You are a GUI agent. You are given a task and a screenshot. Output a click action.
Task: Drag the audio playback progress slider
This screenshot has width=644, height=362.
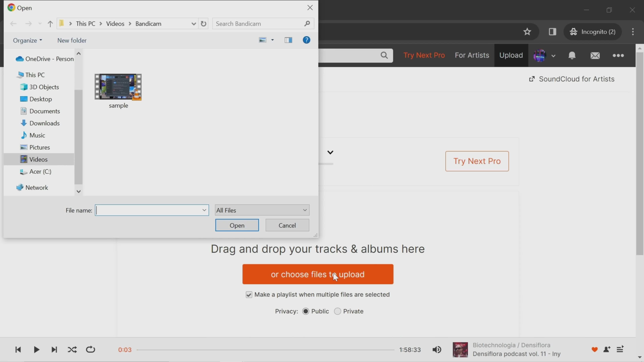136,350
